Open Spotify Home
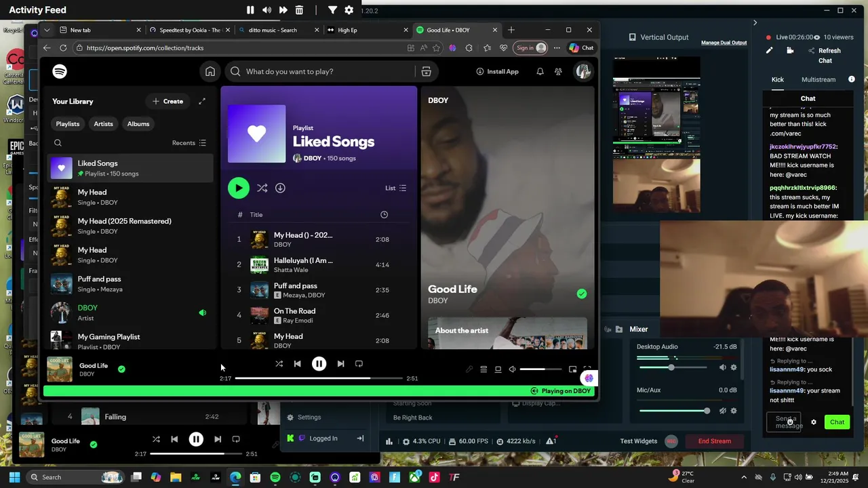Screen dimensions: 868x488 [x=210, y=71]
